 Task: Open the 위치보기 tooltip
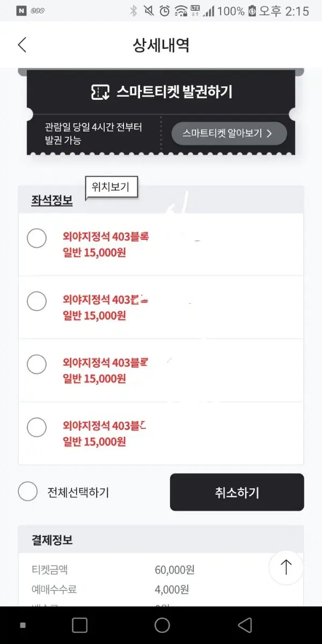click(111, 188)
